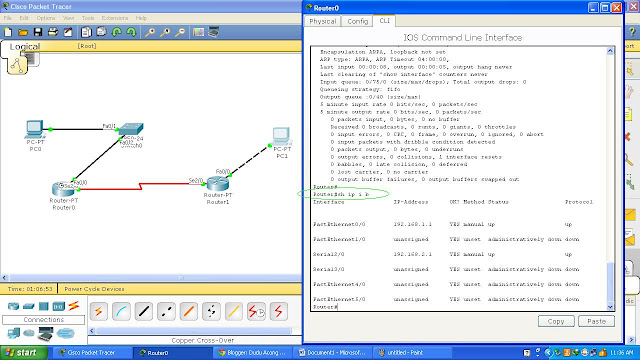
Task: Click the Paste button in Router0 window
Action: click(x=596, y=321)
